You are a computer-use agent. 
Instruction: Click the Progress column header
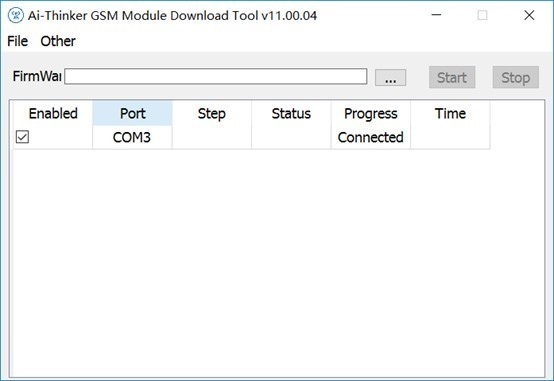(371, 113)
